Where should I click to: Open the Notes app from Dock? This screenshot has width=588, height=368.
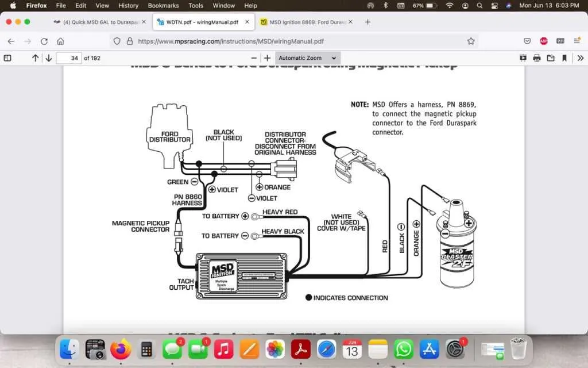378,349
